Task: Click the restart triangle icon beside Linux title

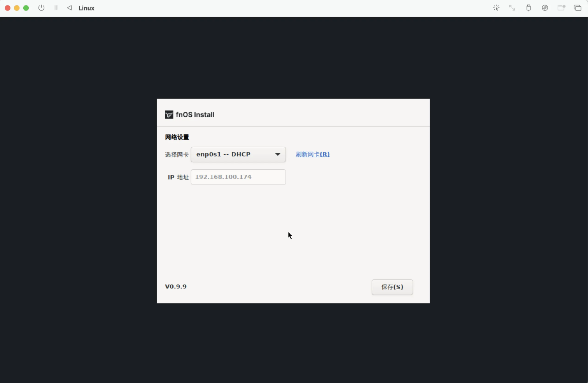Action: click(x=70, y=8)
